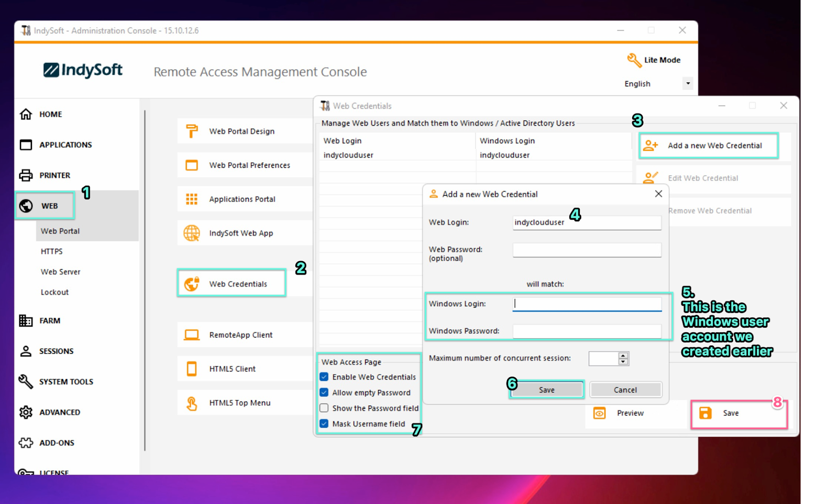Viewport: 838px width, 504px height.
Task: Click the Preview eye icon
Action: click(599, 413)
